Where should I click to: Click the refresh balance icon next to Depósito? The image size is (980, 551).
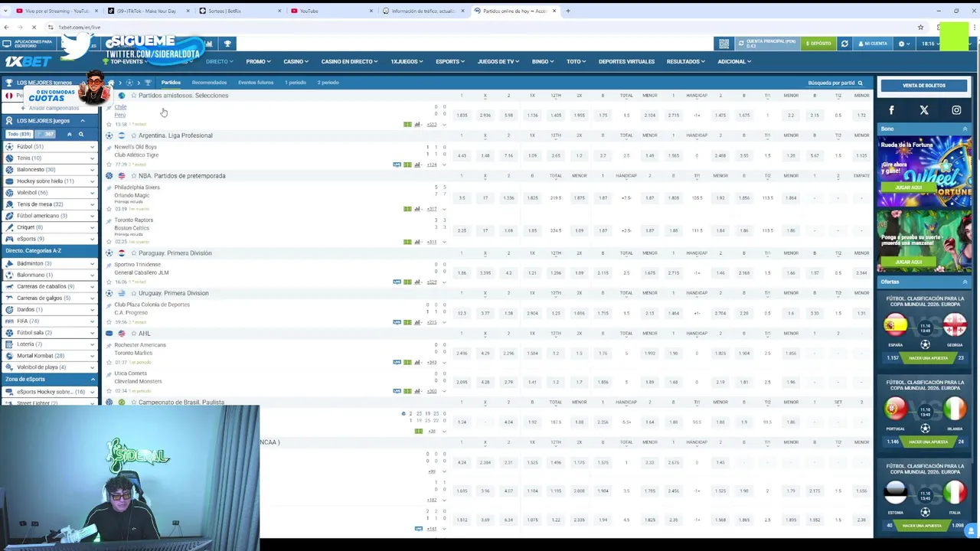click(844, 44)
